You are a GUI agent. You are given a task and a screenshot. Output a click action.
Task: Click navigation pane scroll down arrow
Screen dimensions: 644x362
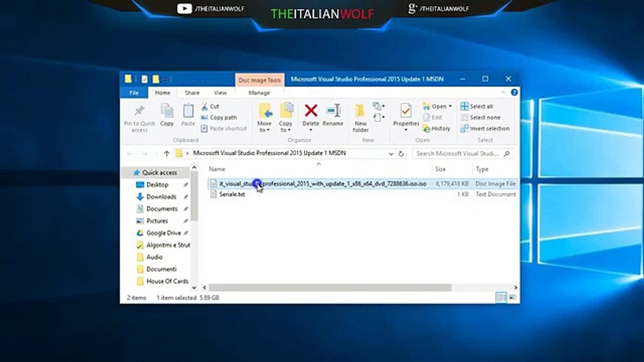tap(194, 288)
